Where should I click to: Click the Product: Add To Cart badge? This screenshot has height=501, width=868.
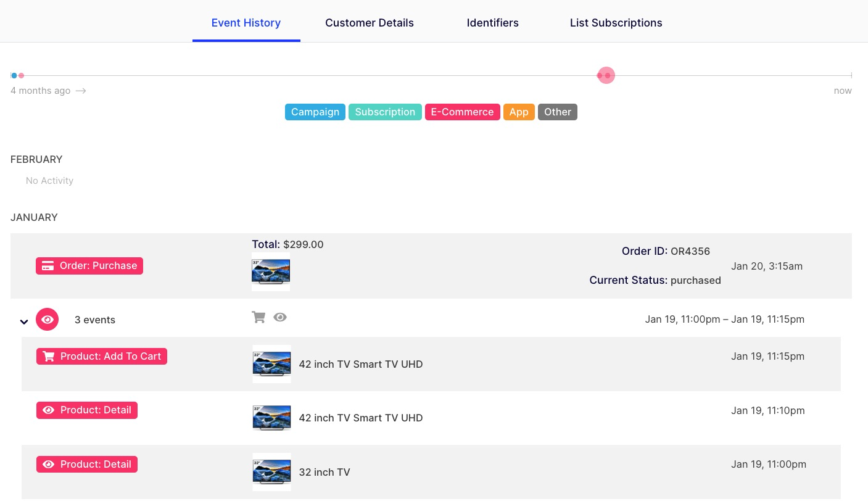point(102,357)
